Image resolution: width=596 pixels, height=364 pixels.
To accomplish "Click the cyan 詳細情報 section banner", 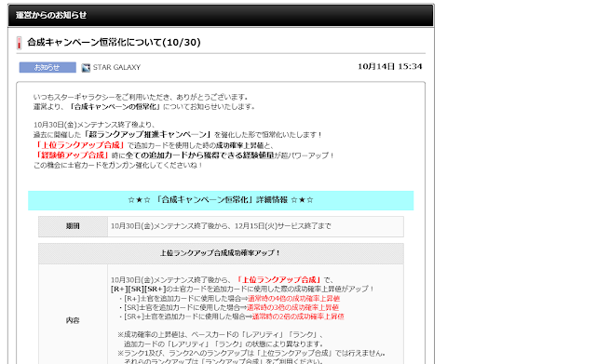I will pyautogui.click(x=221, y=200).
